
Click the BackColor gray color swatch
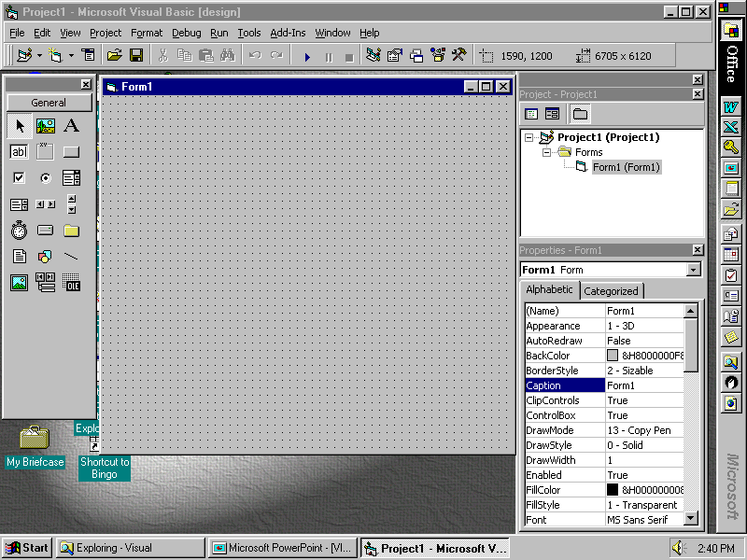[x=613, y=356]
